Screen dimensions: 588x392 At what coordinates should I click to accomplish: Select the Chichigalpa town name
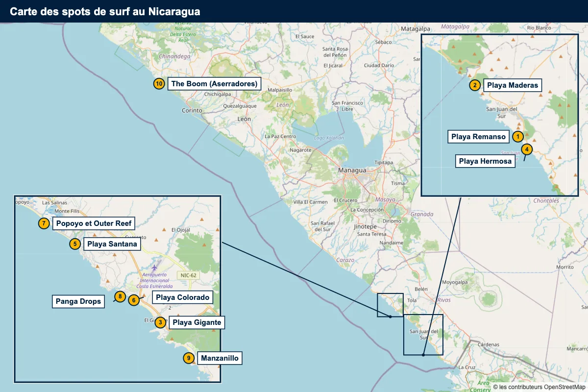click(x=217, y=94)
